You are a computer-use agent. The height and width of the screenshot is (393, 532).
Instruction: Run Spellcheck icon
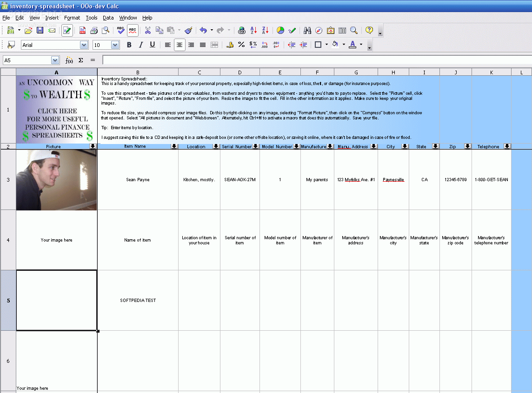point(120,31)
